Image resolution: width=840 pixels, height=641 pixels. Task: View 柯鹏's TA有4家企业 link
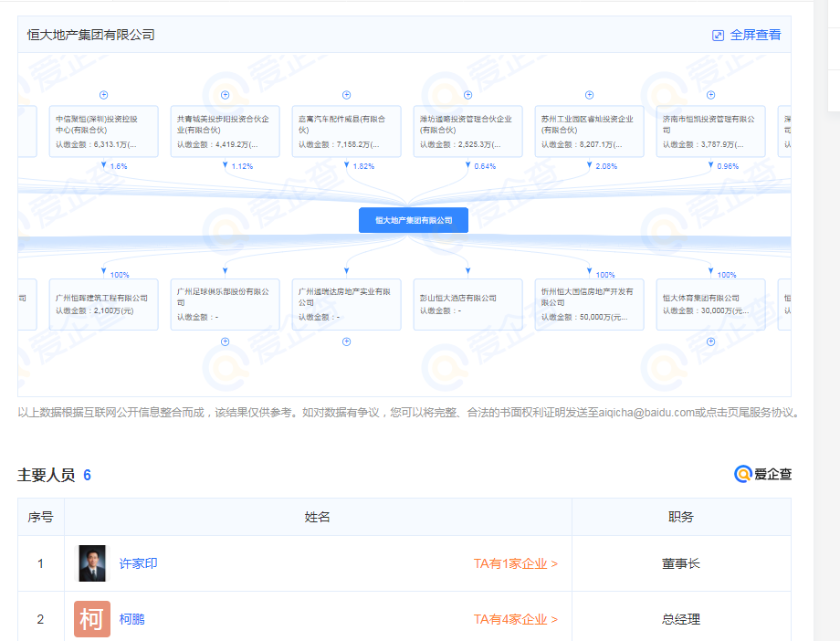tap(515, 619)
